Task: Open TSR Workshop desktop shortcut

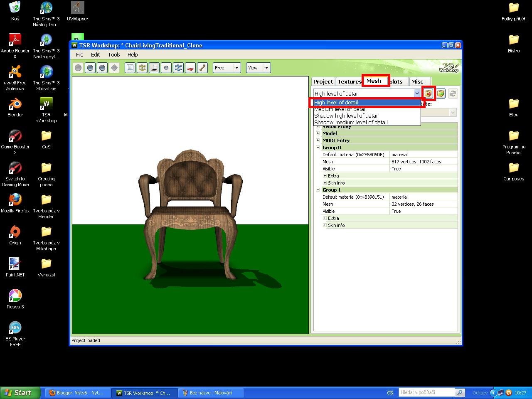Action: pos(46,110)
